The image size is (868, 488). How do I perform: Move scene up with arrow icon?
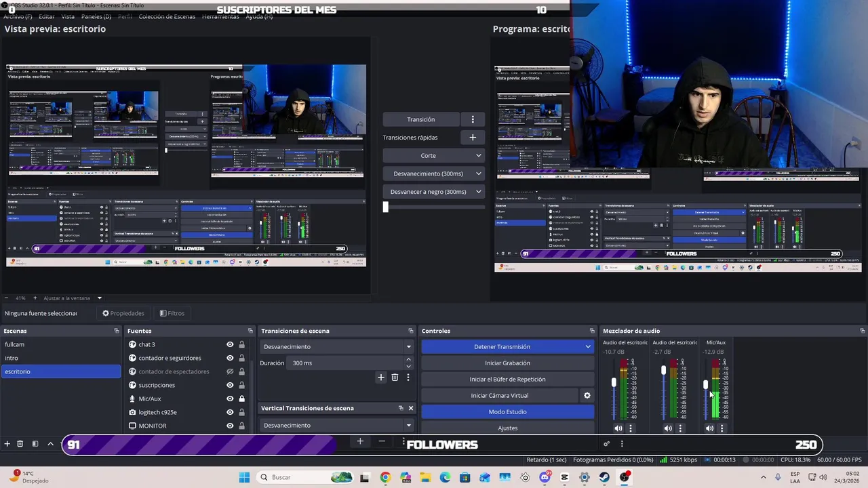click(50, 444)
